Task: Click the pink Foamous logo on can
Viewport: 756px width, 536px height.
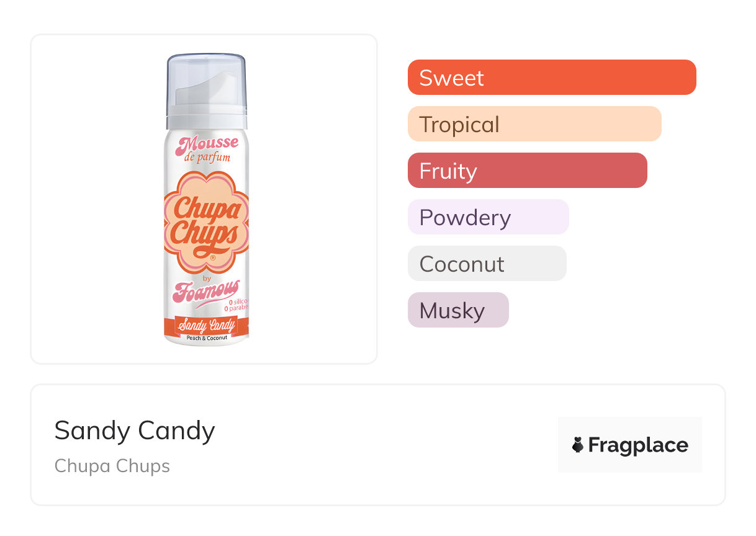Action: [x=205, y=290]
